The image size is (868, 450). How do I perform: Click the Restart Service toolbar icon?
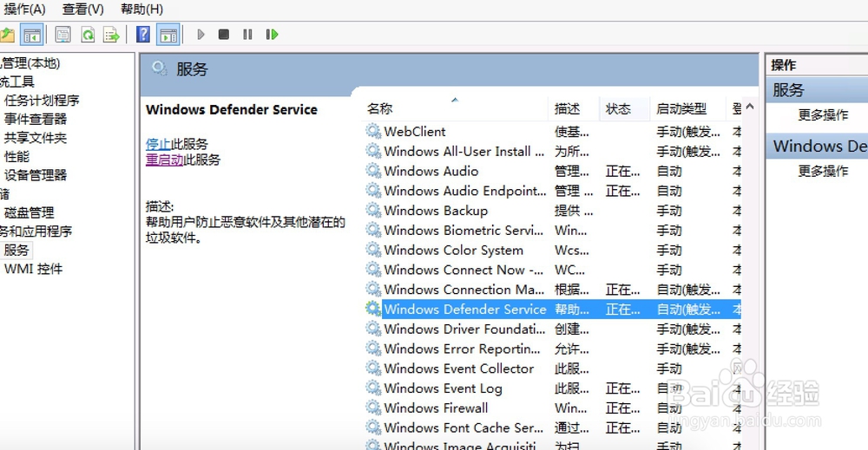click(x=272, y=35)
